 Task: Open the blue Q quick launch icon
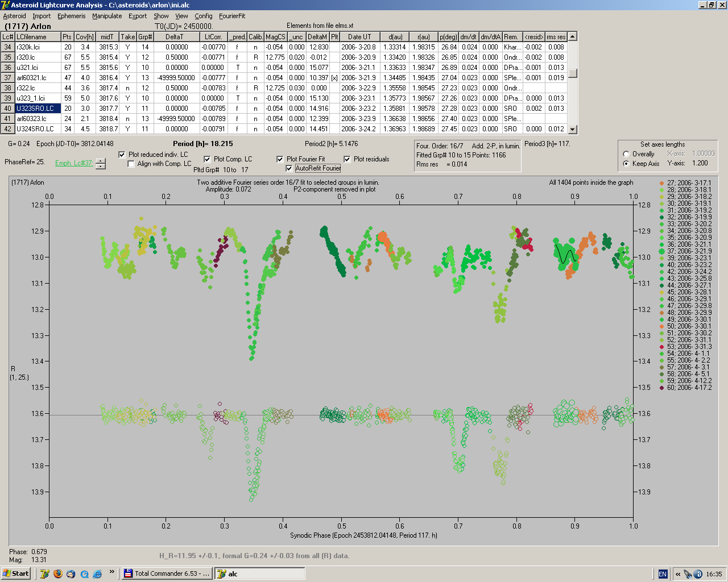pos(84,574)
